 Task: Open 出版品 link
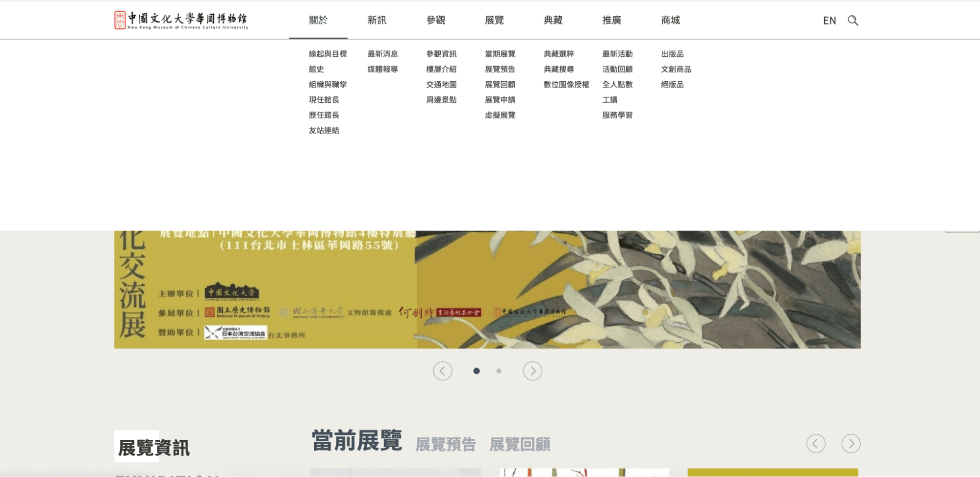pyautogui.click(x=672, y=54)
